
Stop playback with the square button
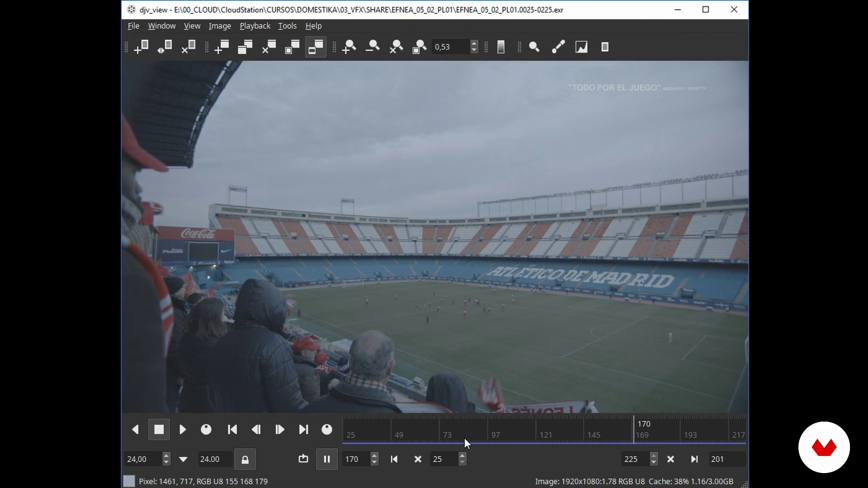pyautogui.click(x=159, y=430)
